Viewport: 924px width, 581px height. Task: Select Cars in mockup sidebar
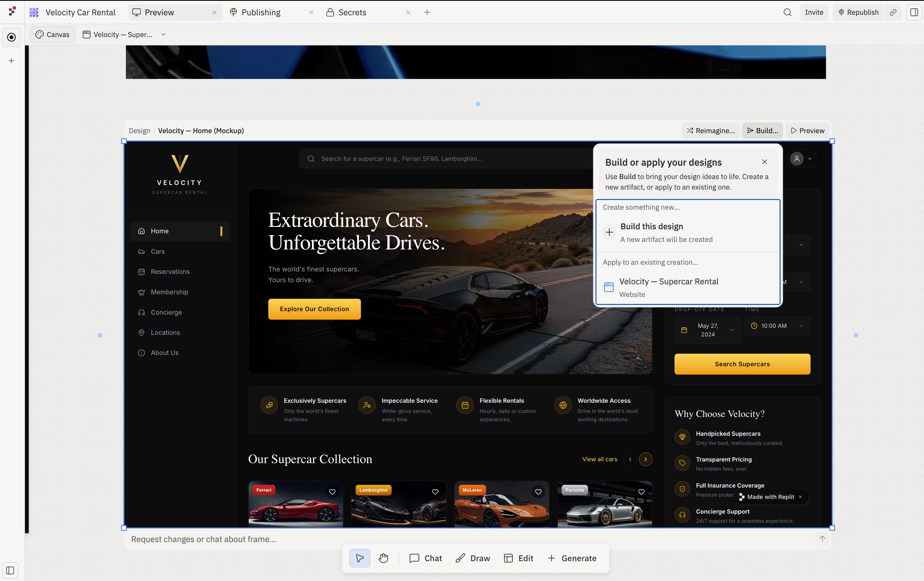click(180, 251)
